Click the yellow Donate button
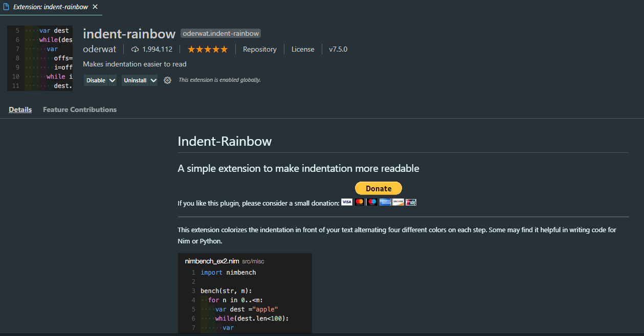This screenshot has height=336, width=644. click(379, 188)
